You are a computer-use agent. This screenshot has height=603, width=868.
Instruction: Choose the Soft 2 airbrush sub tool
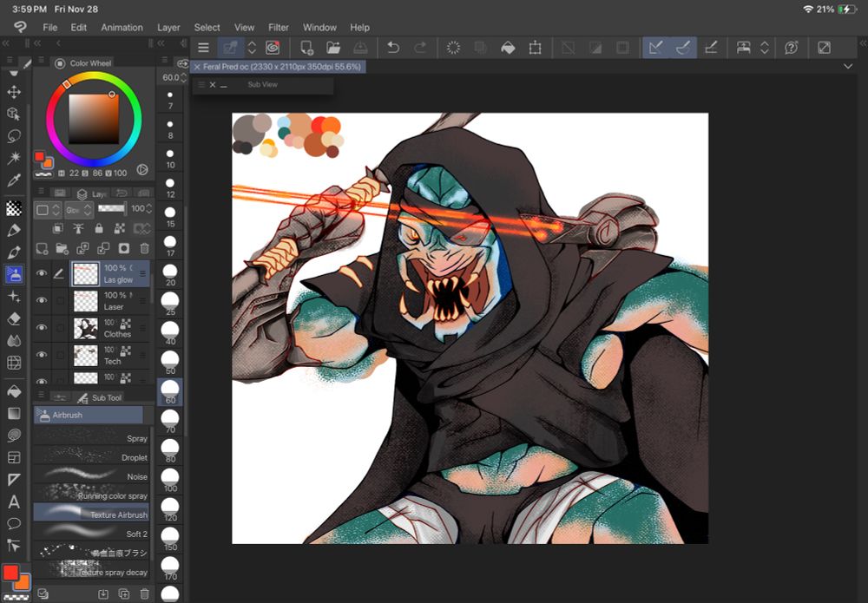91,534
